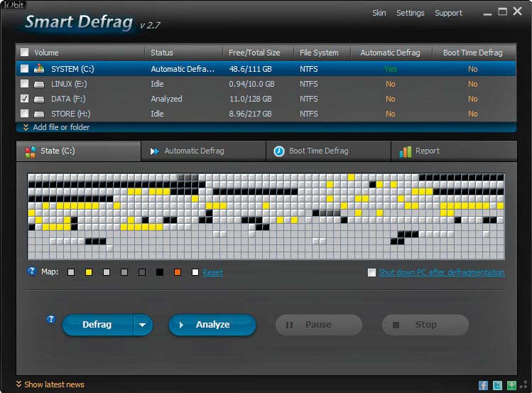Click the green Yes for SYSTEM automatic defrag

point(391,69)
